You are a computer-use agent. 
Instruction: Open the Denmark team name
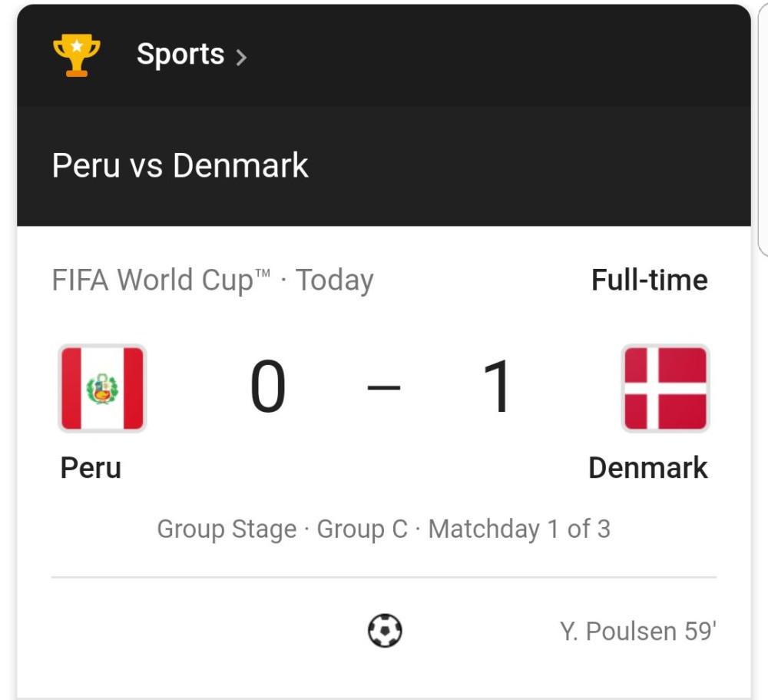(648, 468)
